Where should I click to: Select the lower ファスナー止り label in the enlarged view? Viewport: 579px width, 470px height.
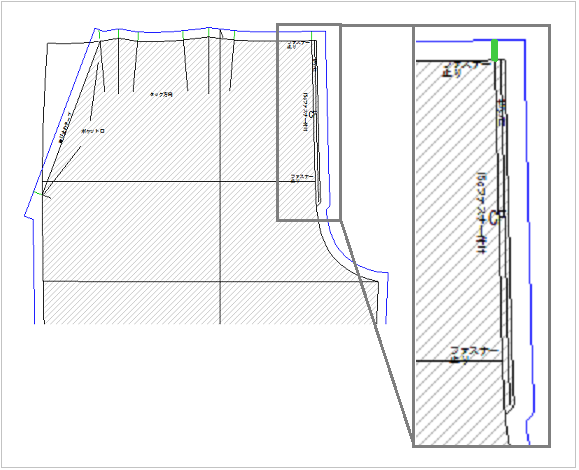pyautogui.click(x=474, y=354)
